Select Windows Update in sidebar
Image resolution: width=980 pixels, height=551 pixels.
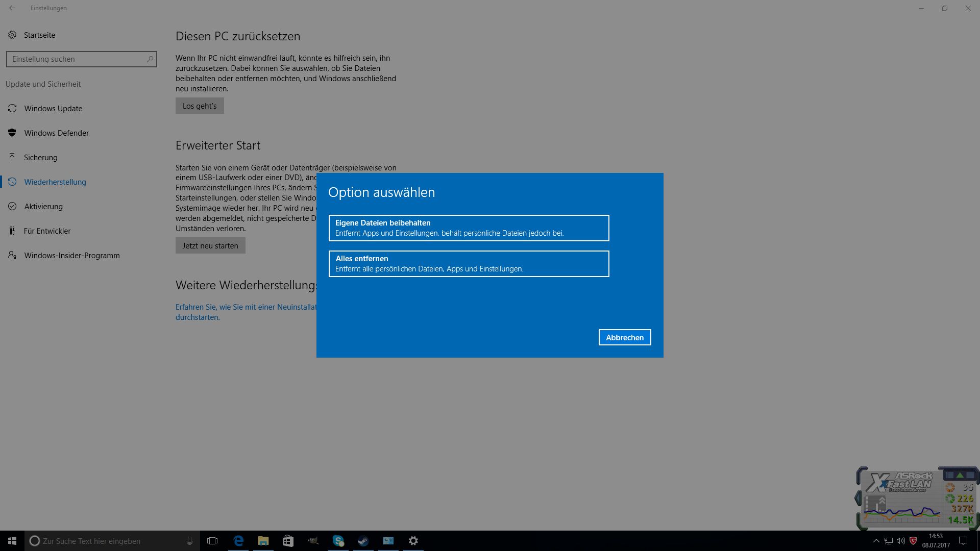[53, 109]
